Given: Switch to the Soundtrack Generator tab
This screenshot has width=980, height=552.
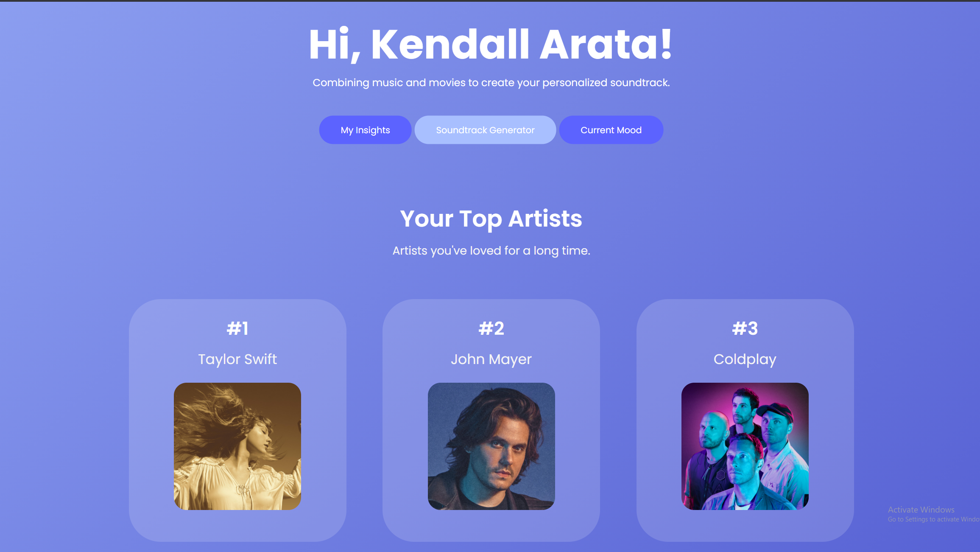Looking at the screenshot, I should tap(485, 130).
